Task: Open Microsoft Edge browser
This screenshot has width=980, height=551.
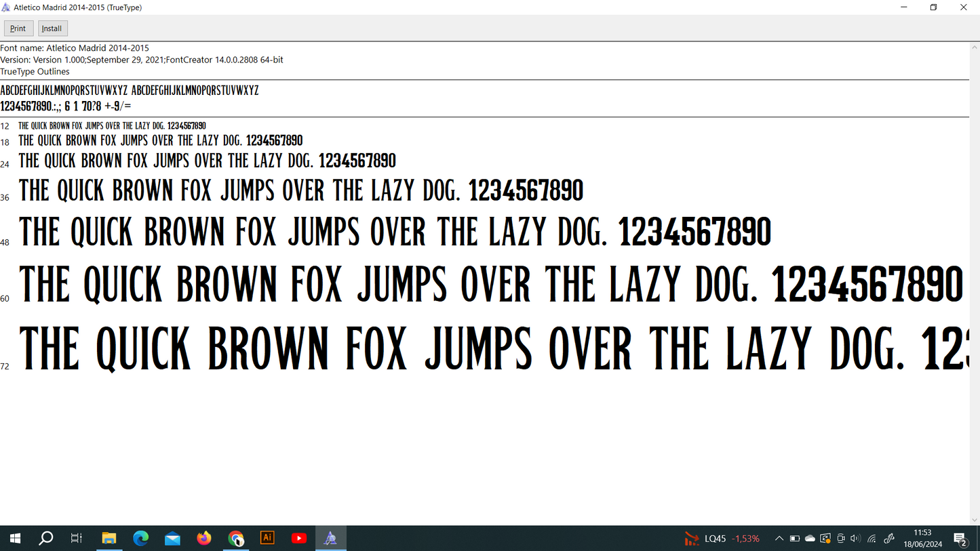Action: [x=140, y=539]
